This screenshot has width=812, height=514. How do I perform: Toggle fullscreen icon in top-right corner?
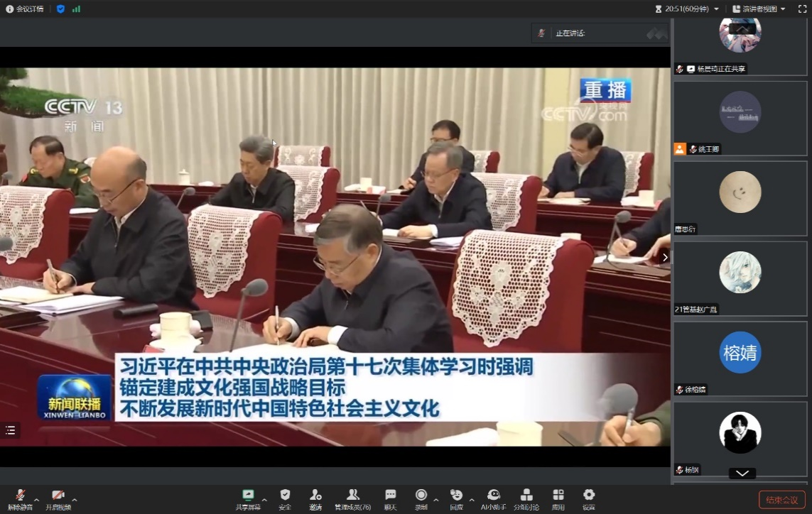801,9
